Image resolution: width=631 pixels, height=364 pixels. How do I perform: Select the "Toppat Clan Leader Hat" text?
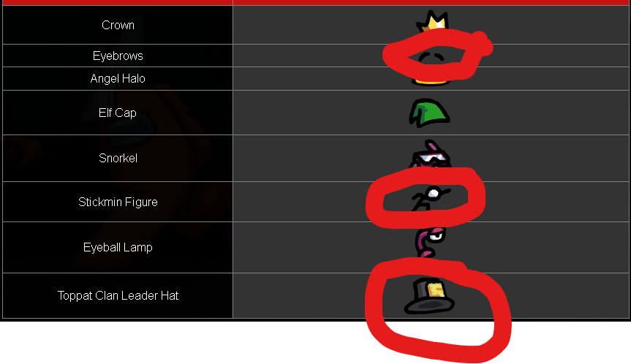click(x=118, y=295)
